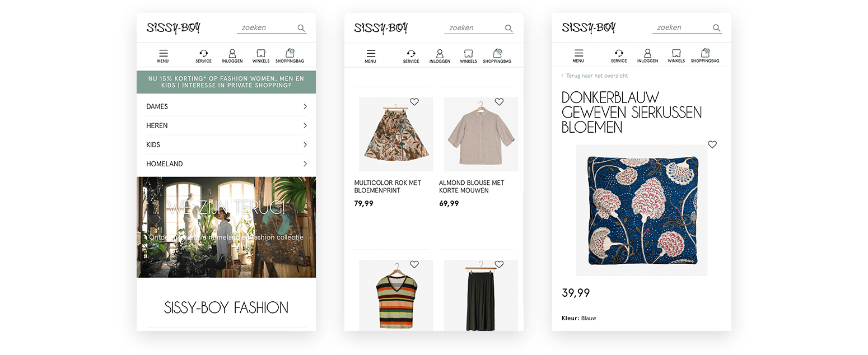Click Service icon on the cushion product page
Viewport: 868px width, 355px height.
pyautogui.click(x=619, y=54)
